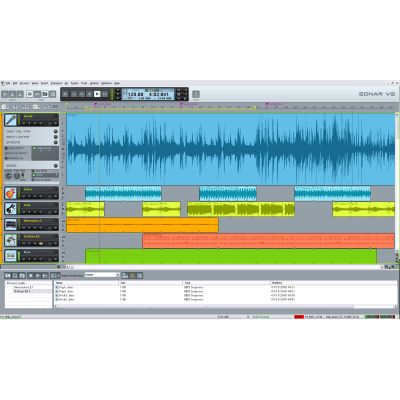Open the browser panel preview dropdown
The height and width of the screenshot is (400, 400).
(102, 275)
